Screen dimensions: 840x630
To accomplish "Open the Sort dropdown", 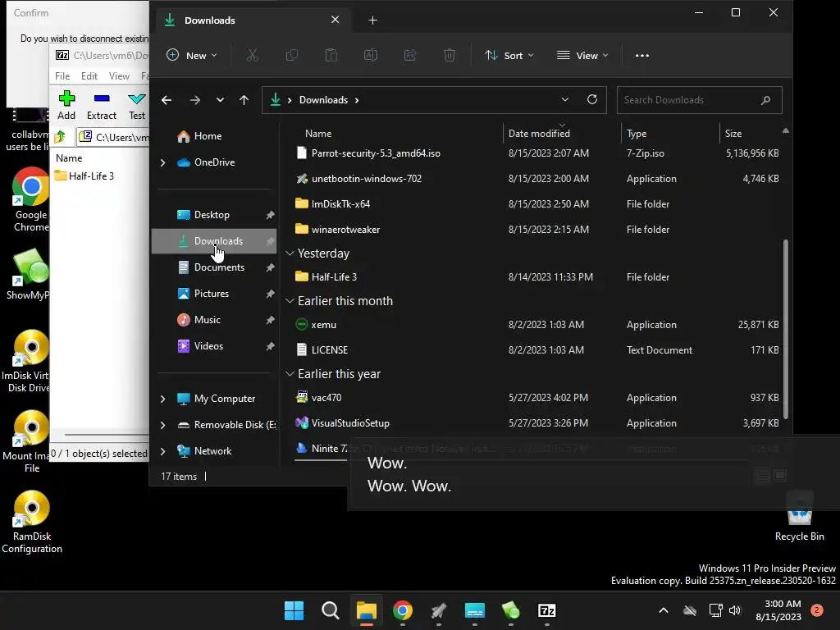I will (509, 55).
